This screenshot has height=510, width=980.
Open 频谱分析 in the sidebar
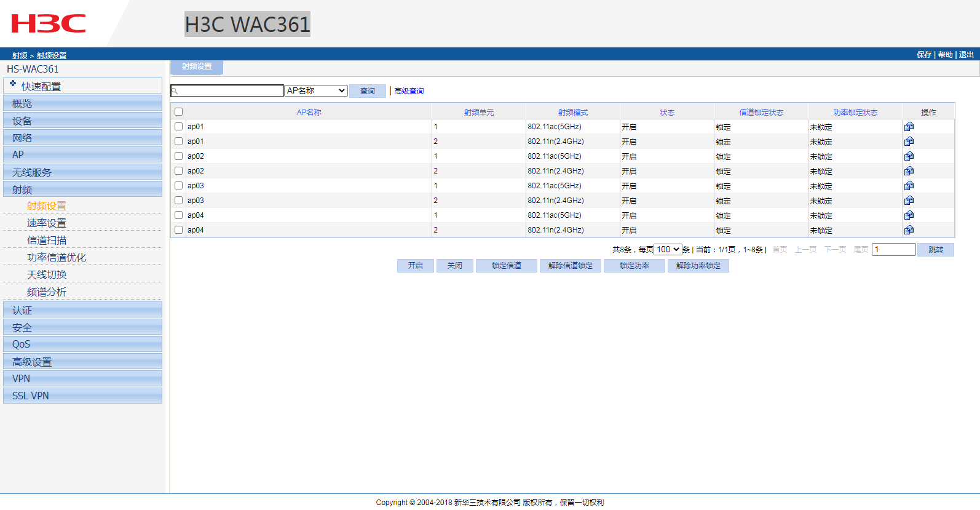tap(46, 292)
